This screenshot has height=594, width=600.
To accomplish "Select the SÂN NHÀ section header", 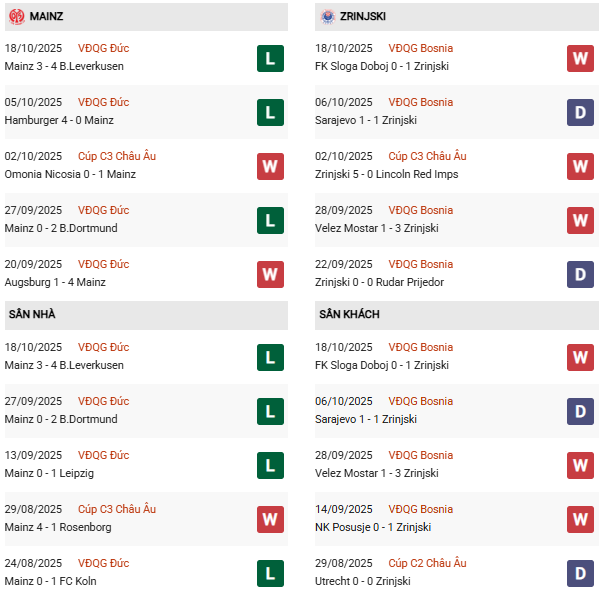I will pyautogui.click(x=32, y=315).
